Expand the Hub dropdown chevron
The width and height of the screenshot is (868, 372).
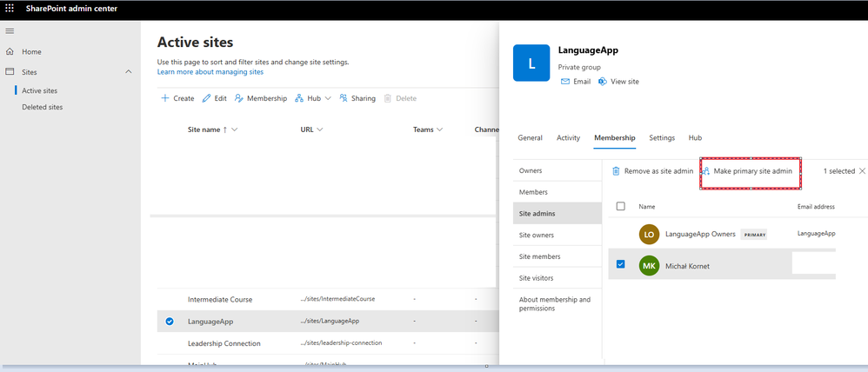click(328, 98)
